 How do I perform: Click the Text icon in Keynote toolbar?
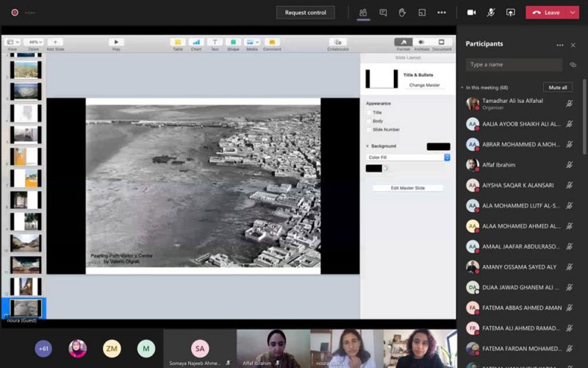pyautogui.click(x=215, y=42)
